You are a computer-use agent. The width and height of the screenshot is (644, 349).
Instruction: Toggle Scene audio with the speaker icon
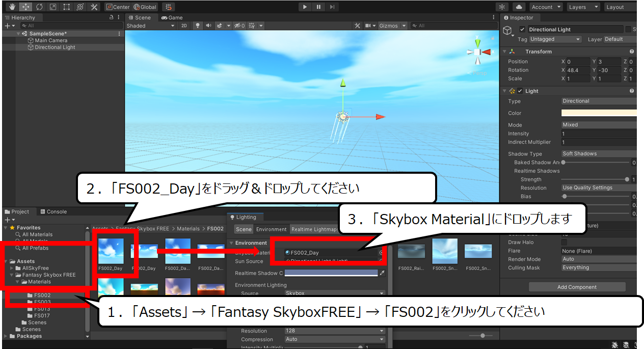208,25
